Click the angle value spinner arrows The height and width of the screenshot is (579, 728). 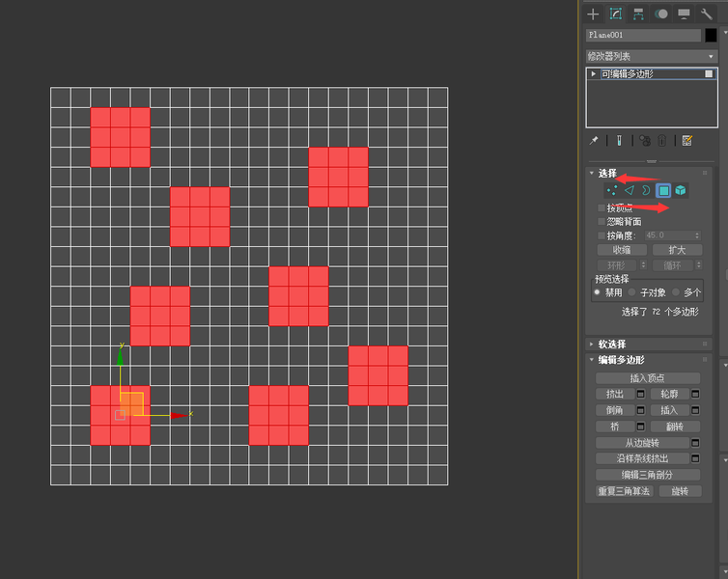(x=697, y=235)
